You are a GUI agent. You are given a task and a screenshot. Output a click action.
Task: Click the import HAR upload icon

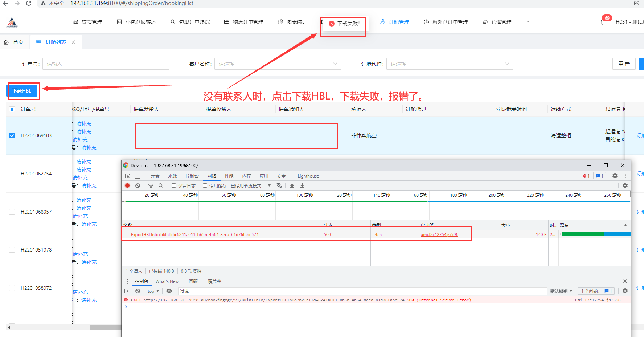tap(292, 186)
